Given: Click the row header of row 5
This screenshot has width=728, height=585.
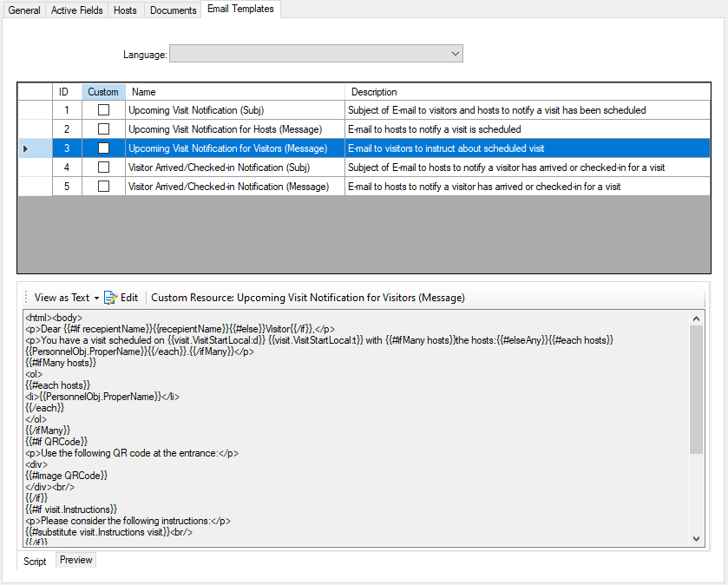Looking at the screenshot, I should coord(35,187).
